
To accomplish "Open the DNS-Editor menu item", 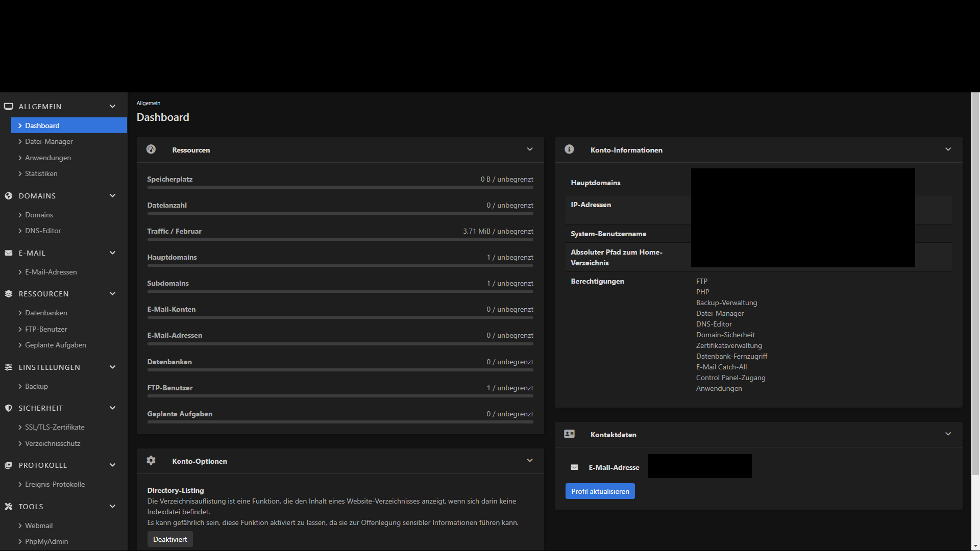I will [x=43, y=231].
